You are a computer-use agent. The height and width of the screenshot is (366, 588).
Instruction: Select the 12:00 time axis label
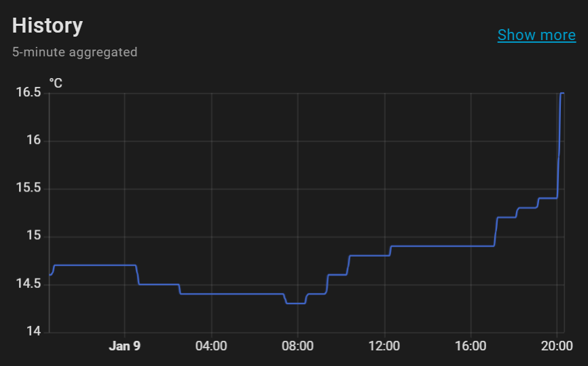pyautogui.click(x=384, y=346)
